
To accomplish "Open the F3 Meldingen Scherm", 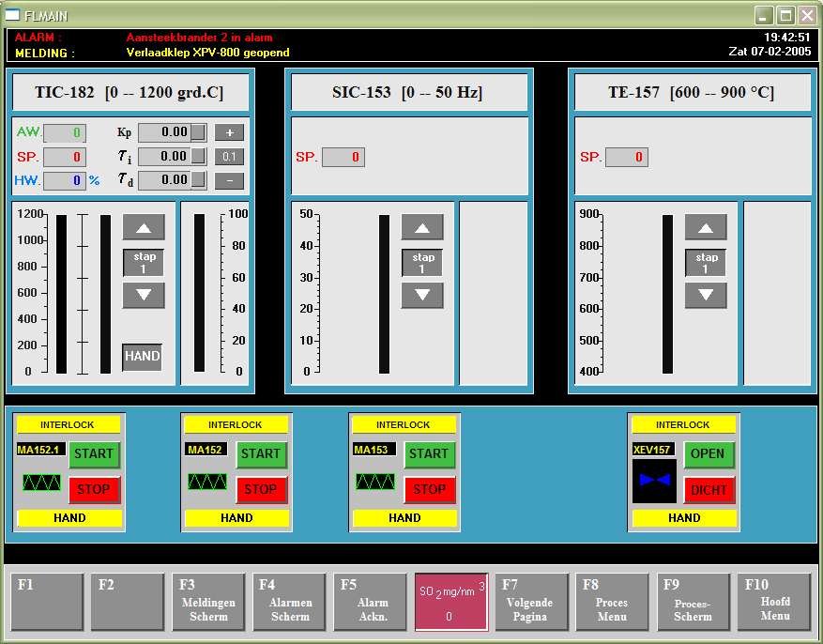I will 208,602.
